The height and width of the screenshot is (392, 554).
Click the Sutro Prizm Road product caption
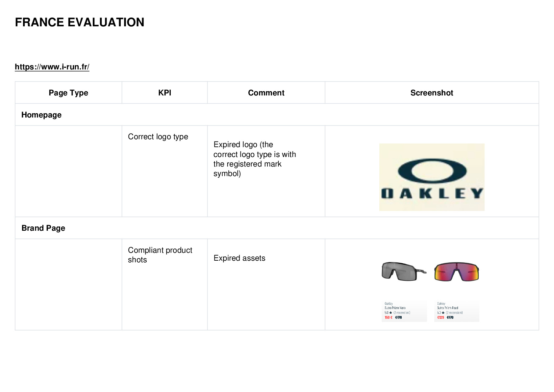[x=447, y=308]
